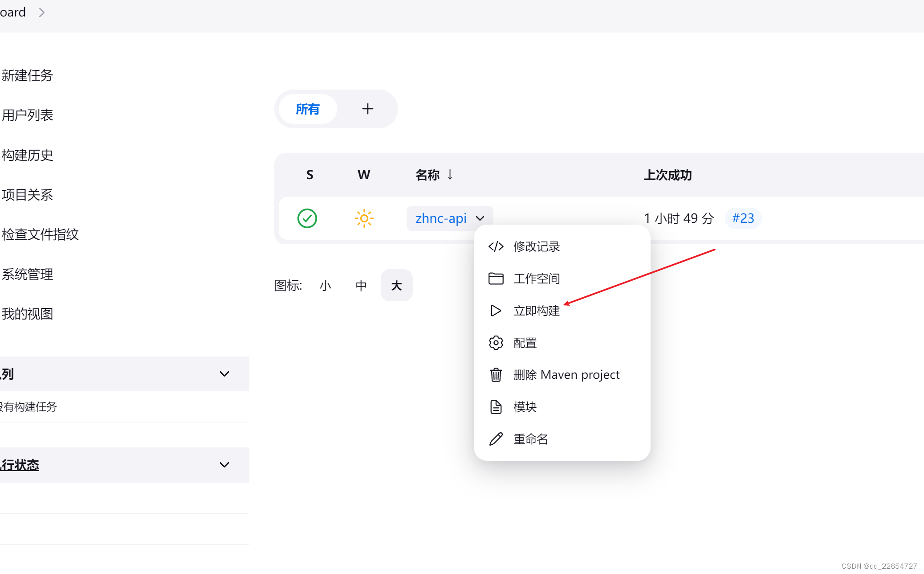Open build #23 link
This screenshot has height=574, width=924.
point(743,218)
